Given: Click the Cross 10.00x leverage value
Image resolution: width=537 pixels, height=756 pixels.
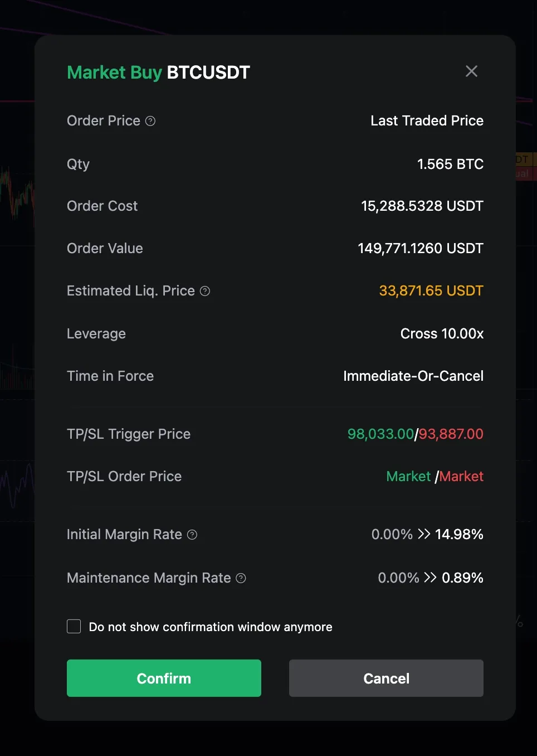Looking at the screenshot, I should pyautogui.click(x=442, y=333).
